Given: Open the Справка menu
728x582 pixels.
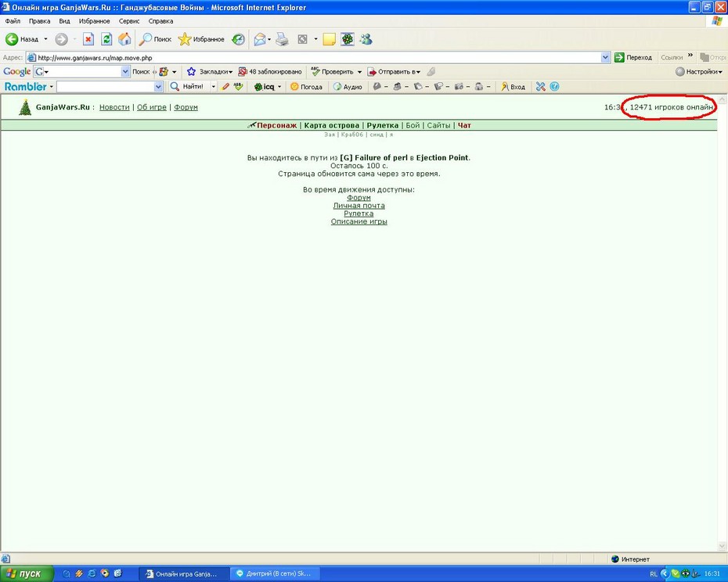Looking at the screenshot, I should click(160, 21).
